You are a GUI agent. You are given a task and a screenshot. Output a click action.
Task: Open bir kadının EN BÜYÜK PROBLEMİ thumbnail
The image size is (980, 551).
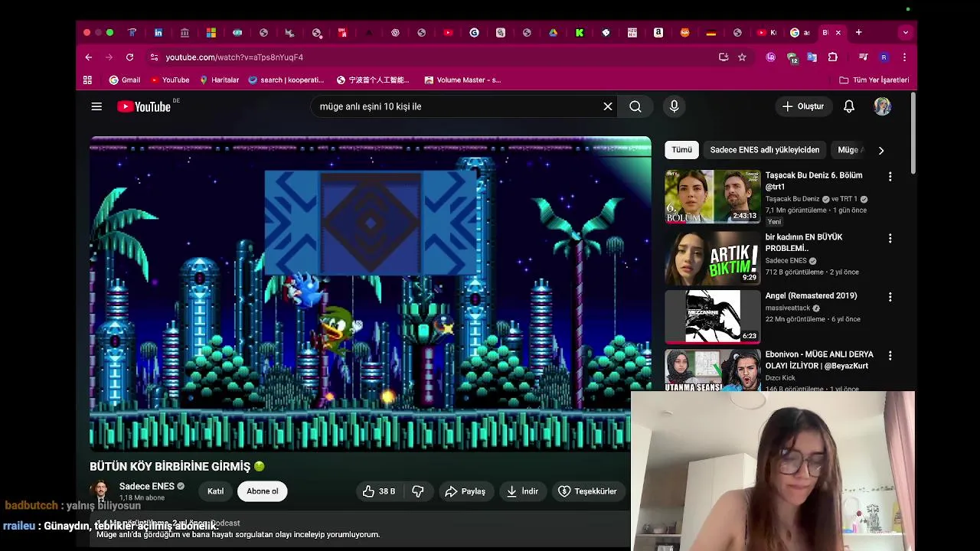click(713, 258)
